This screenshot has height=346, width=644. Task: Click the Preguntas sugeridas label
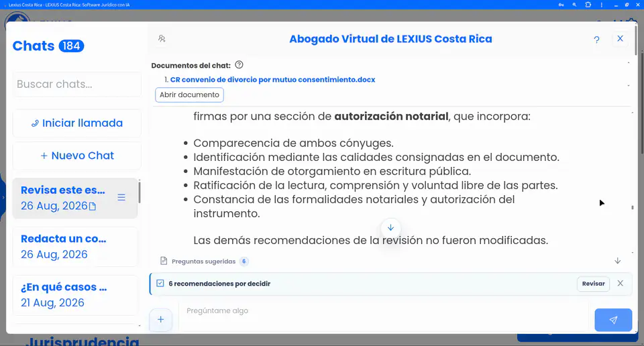coord(203,262)
